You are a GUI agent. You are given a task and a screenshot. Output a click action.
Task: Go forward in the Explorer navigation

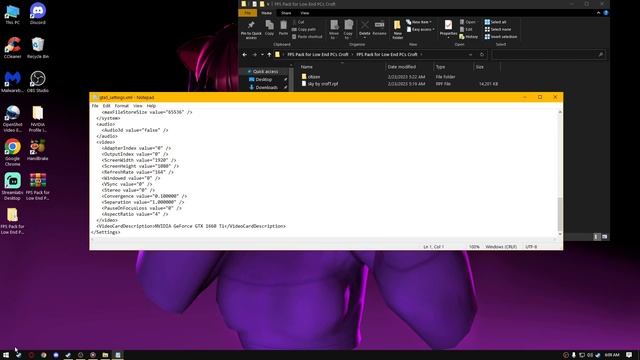coord(254,54)
